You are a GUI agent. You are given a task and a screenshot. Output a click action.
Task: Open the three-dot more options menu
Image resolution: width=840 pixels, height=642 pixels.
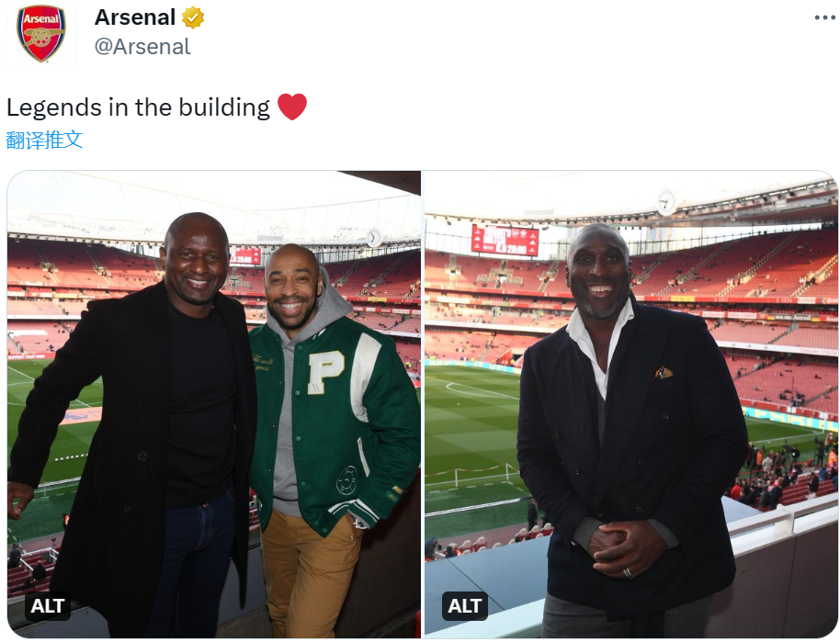click(x=824, y=17)
